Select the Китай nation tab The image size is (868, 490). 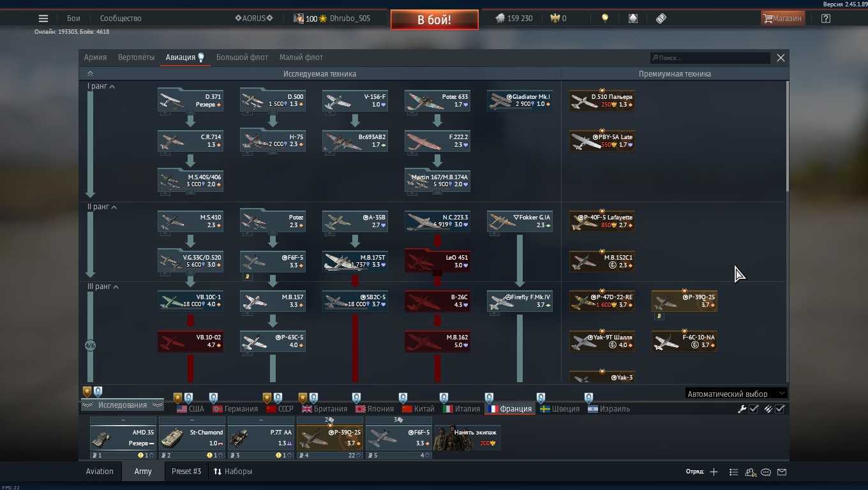pyautogui.click(x=418, y=409)
